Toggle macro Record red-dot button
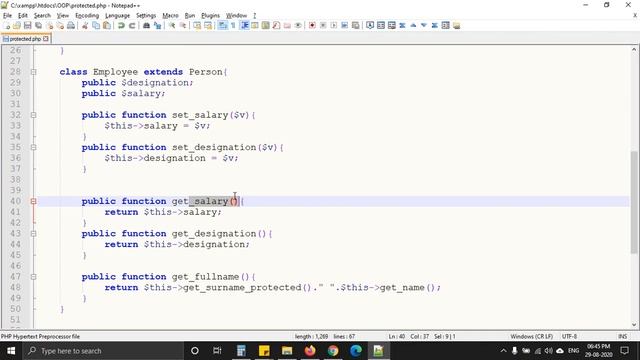Image resolution: width=640 pixels, height=360 pixels. [x=312, y=25]
